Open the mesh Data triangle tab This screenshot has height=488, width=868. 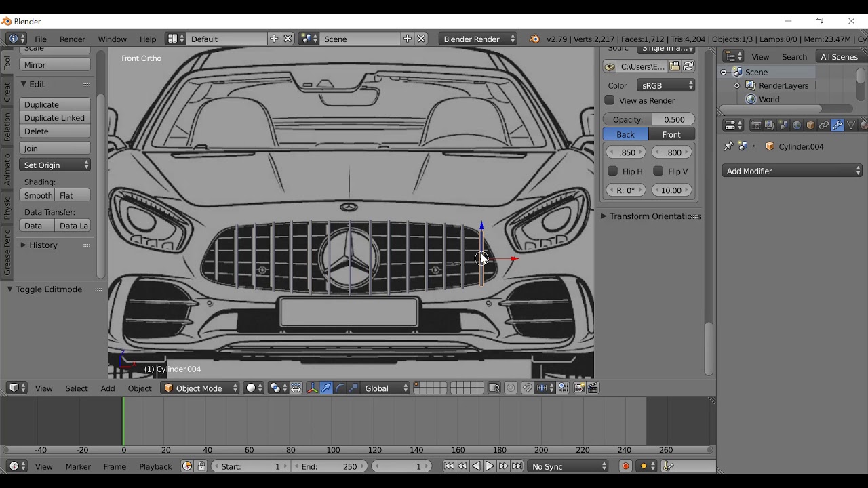coord(851,125)
